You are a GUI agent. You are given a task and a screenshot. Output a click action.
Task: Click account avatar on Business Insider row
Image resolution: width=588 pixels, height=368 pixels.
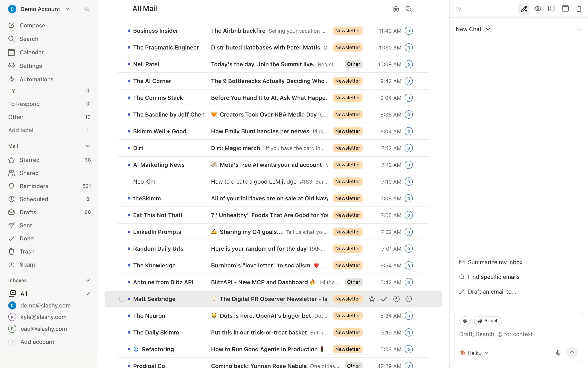(409, 31)
